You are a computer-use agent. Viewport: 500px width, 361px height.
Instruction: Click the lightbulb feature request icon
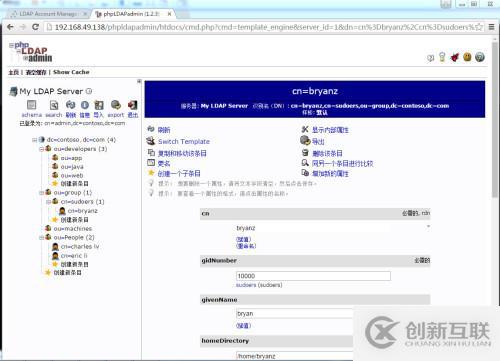(x=442, y=57)
